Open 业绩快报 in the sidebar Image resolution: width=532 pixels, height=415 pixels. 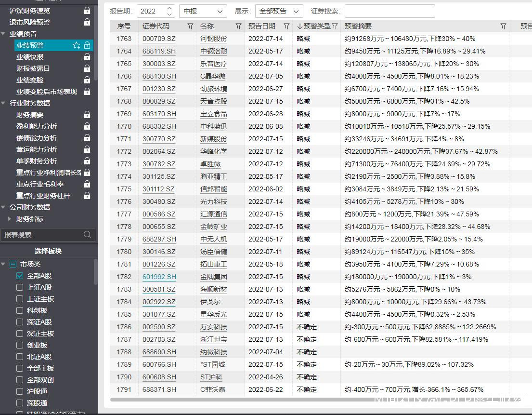(30, 57)
